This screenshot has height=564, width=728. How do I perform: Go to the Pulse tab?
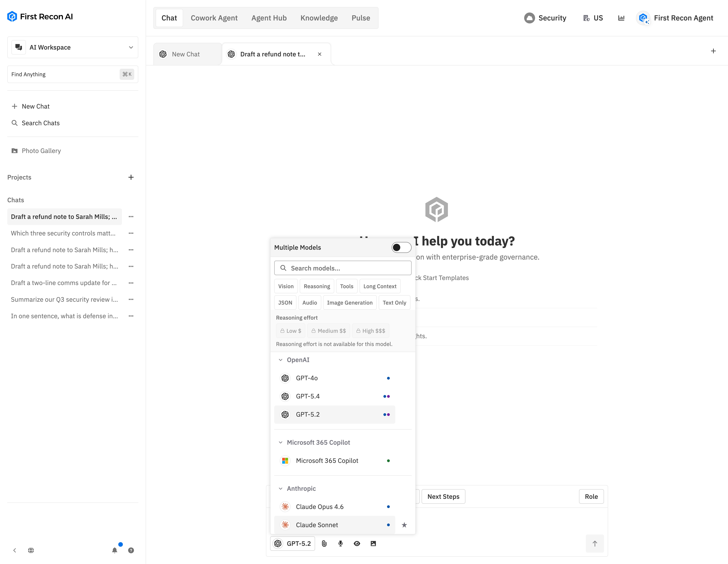(x=361, y=18)
